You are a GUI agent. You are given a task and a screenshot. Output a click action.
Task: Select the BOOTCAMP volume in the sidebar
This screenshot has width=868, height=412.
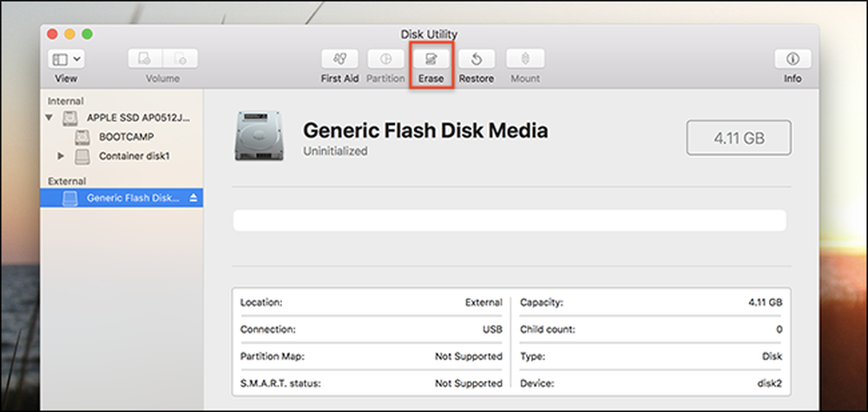point(126,136)
